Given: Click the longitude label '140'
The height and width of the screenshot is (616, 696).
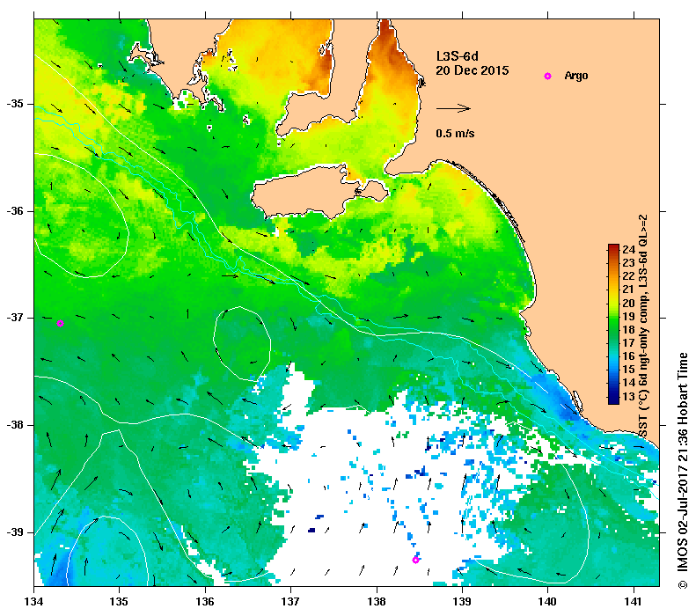Looking at the screenshot, I should point(548,602).
